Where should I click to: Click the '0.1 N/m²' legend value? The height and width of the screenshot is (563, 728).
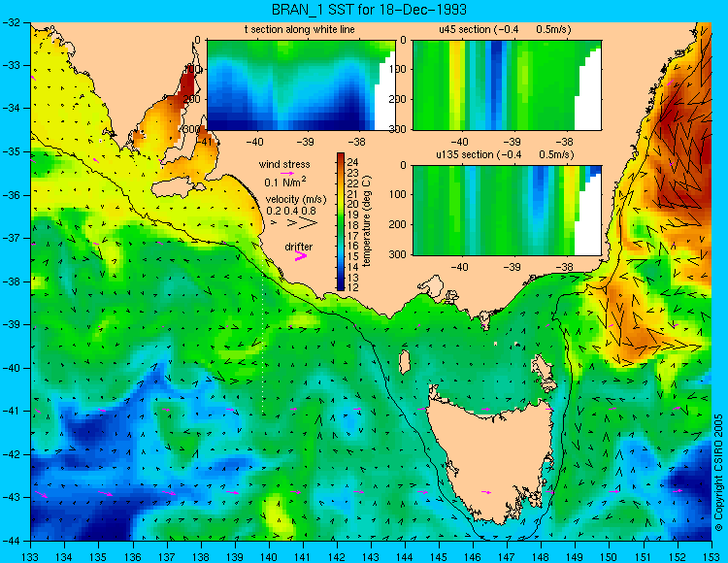pos(285,182)
